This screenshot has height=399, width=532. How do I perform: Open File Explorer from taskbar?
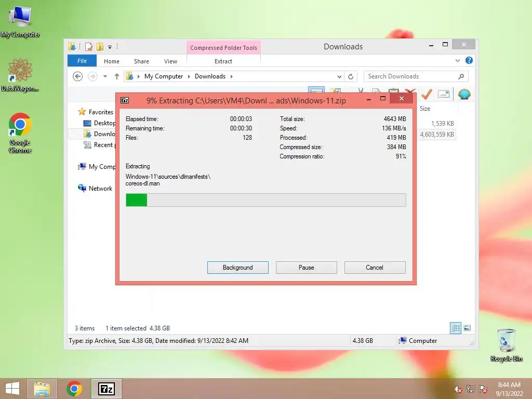point(42,389)
